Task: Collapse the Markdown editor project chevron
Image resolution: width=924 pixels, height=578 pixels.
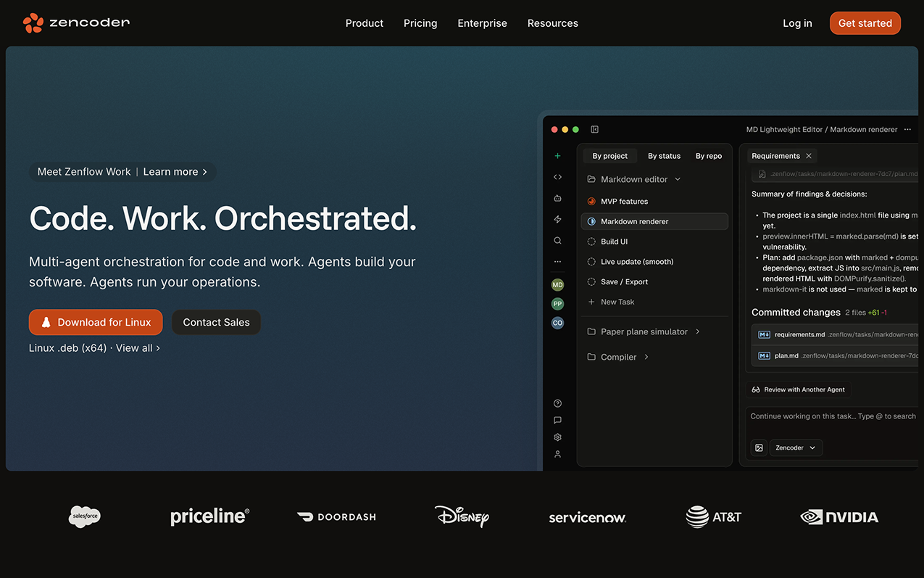Action: (x=678, y=179)
